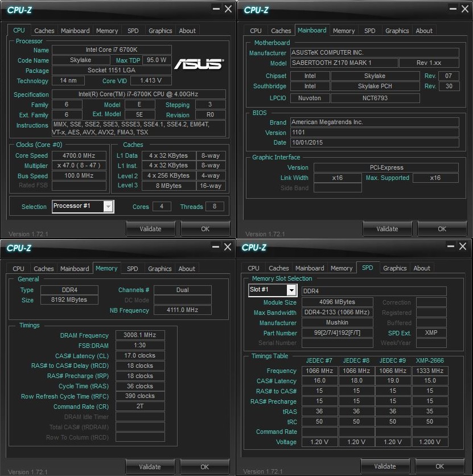The width and height of the screenshot is (473, 476).
Task: Click the manufacturer 'ASUSTeK COMPUTER INC.'
Action: (375, 52)
